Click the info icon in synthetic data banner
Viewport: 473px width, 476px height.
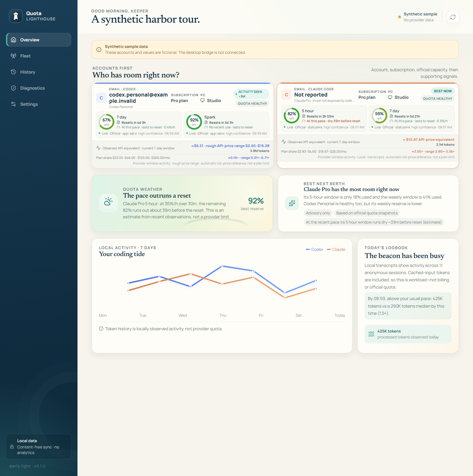(x=99, y=50)
